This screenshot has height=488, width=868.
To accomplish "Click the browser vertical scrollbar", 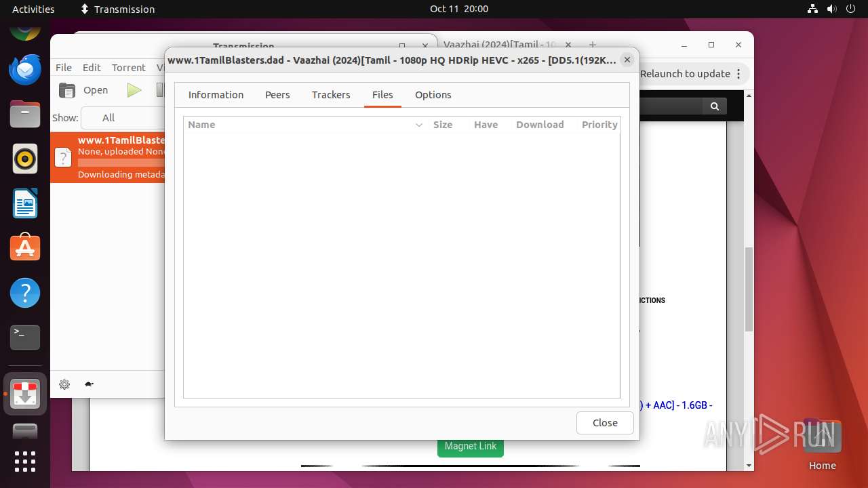I will pos(749,289).
